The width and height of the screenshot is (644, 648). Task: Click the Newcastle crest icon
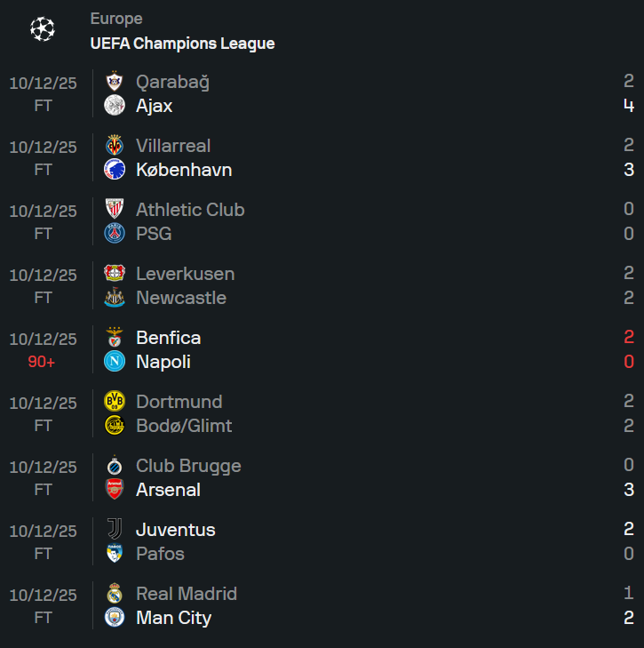click(x=115, y=298)
